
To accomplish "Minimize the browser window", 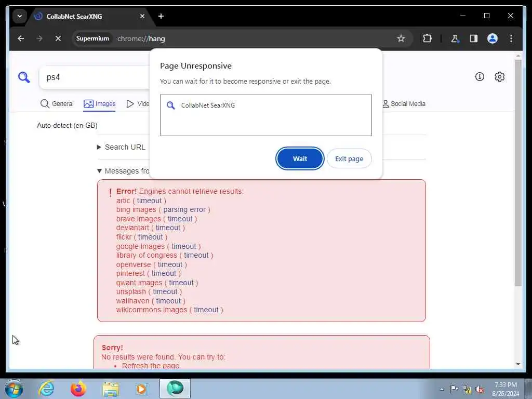I will coord(463,16).
